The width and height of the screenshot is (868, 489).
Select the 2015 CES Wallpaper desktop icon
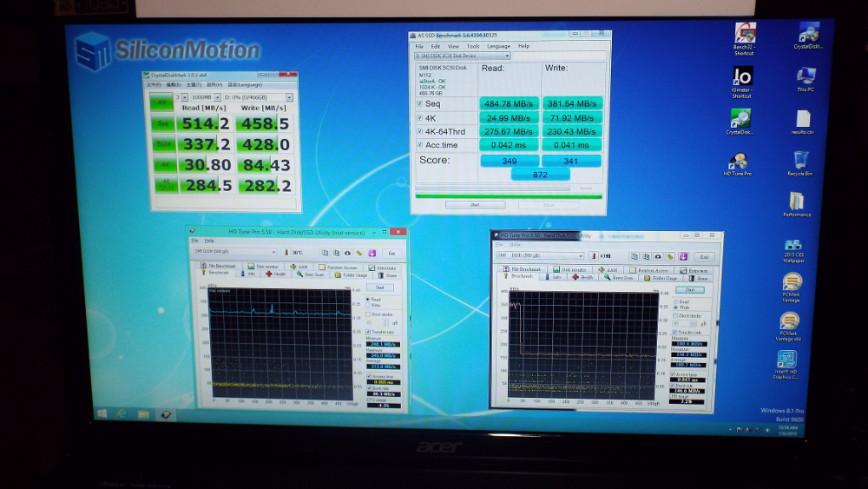coord(793,251)
